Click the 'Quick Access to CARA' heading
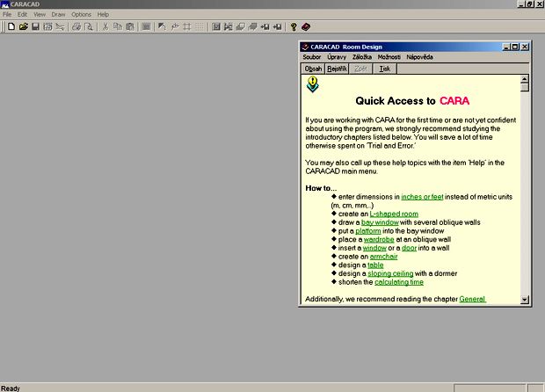The height and width of the screenshot is (392, 545). pyautogui.click(x=412, y=101)
